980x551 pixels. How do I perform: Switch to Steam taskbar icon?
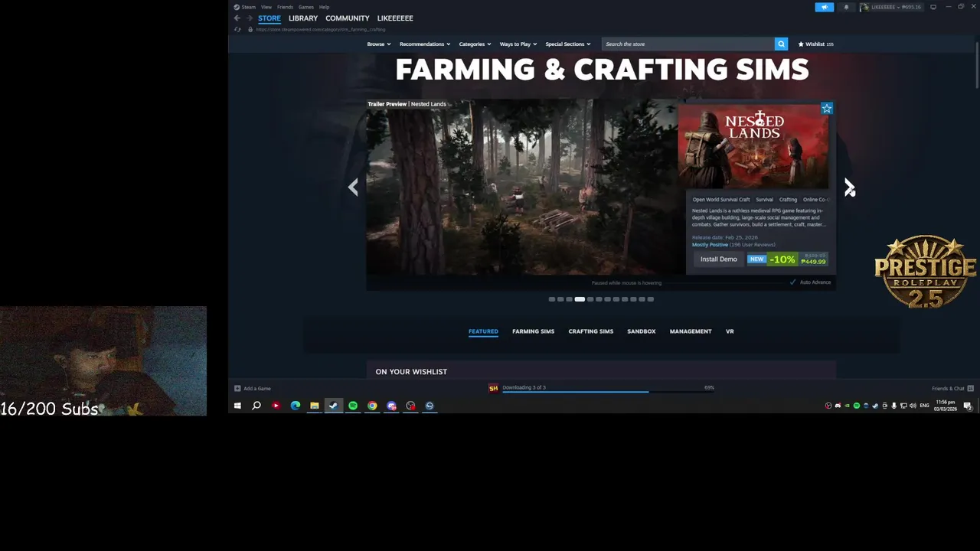[333, 406]
